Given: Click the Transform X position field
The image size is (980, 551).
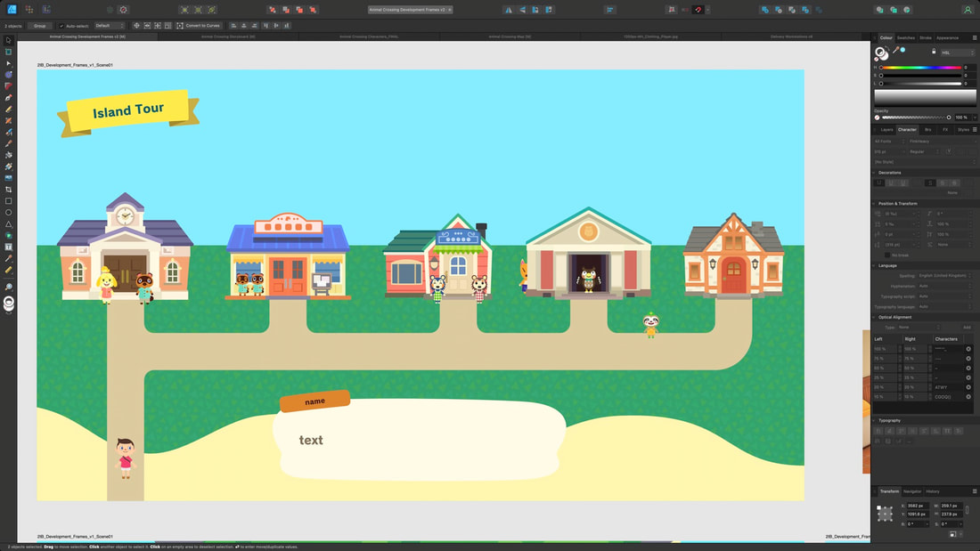Looking at the screenshot, I should (918, 506).
